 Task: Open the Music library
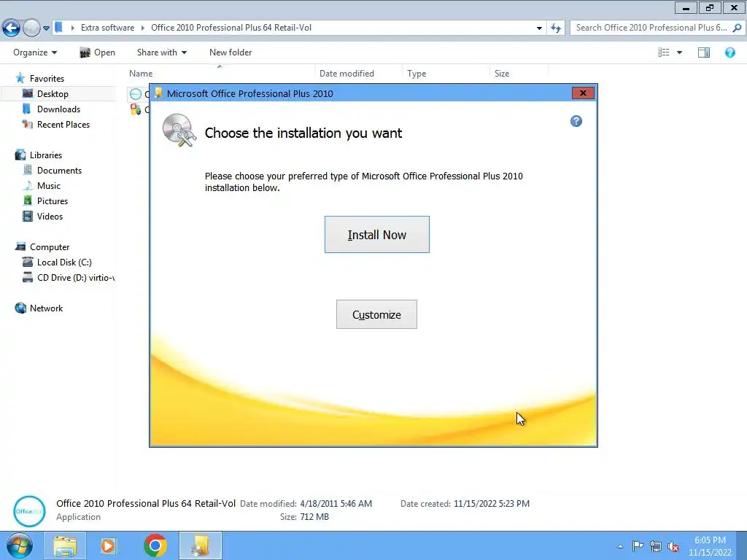point(49,186)
